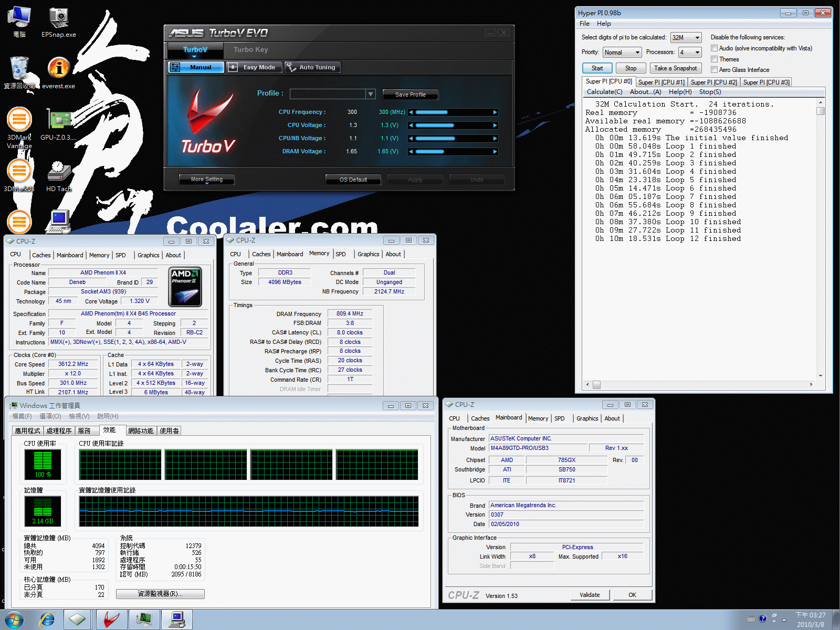Screen dimensions: 840x630
Task: Switch to Super PI [CPU #1] tab
Action: click(661, 82)
